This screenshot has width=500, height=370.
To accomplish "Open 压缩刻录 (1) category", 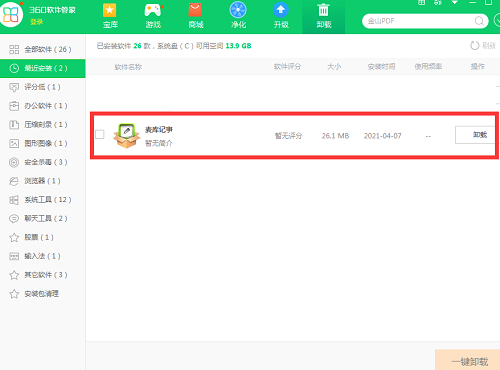I will coord(43,125).
